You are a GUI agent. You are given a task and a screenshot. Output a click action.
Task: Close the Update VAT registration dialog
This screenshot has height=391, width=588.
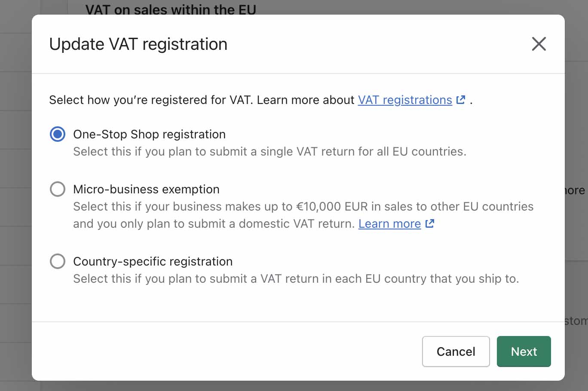[539, 44]
